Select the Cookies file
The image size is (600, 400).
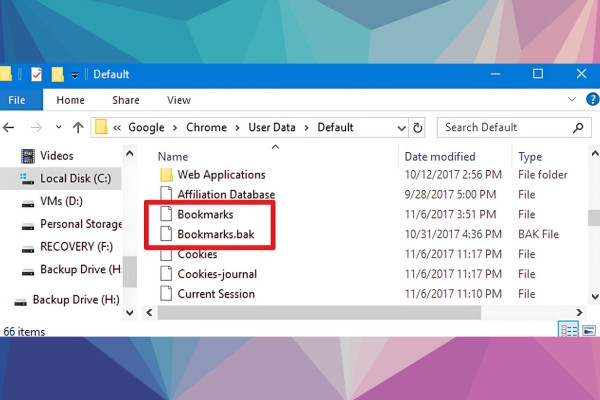click(x=197, y=254)
